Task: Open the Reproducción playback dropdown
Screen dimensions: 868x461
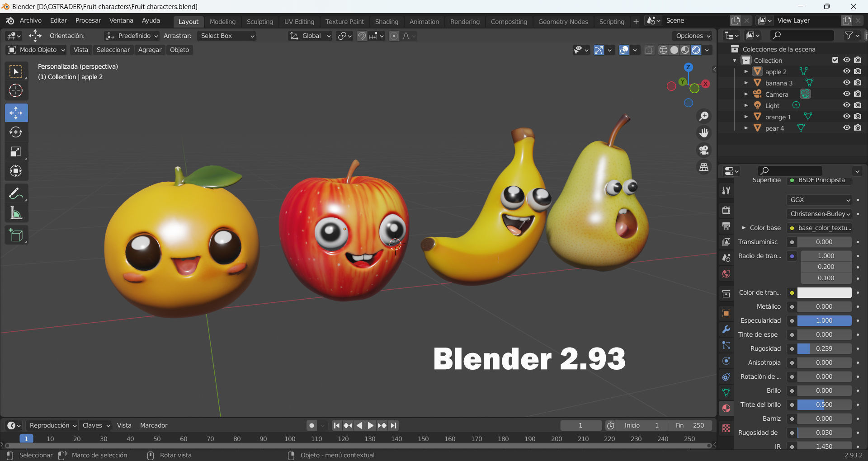Action: coord(52,425)
